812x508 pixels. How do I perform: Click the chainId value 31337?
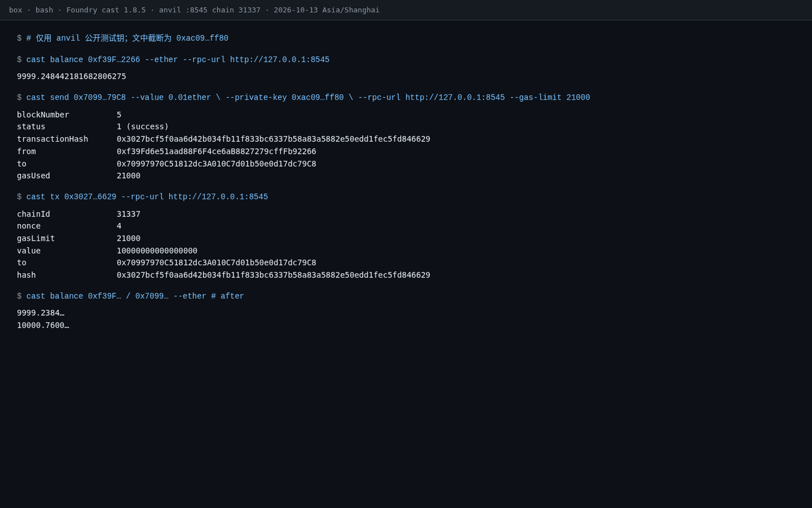coord(129,214)
